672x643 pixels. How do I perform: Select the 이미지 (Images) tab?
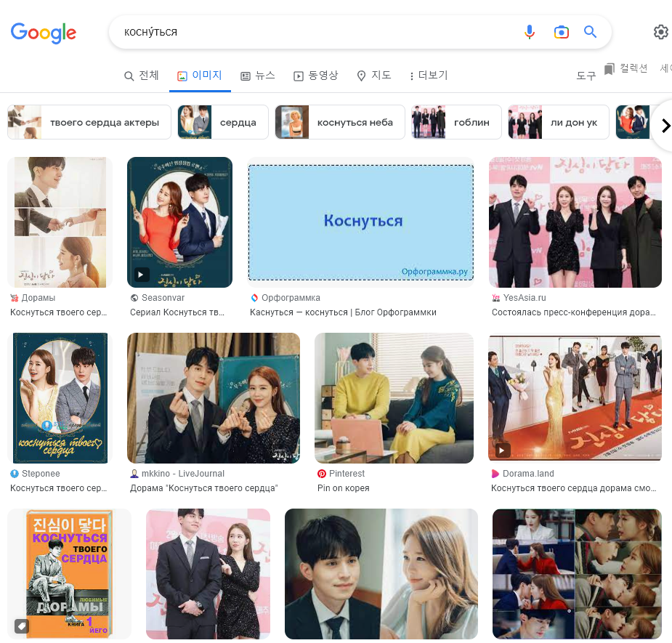[x=200, y=76]
